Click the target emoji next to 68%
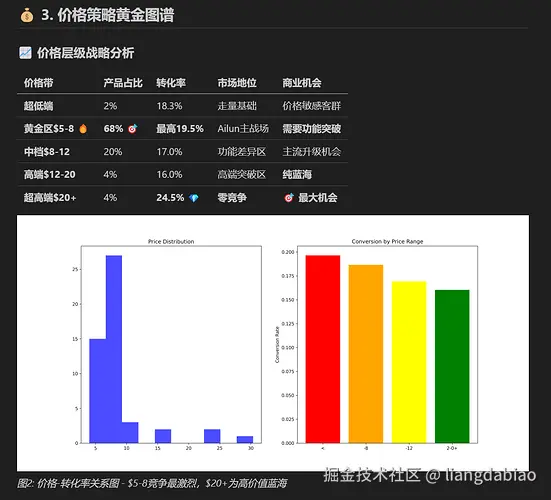 [132, 129]
